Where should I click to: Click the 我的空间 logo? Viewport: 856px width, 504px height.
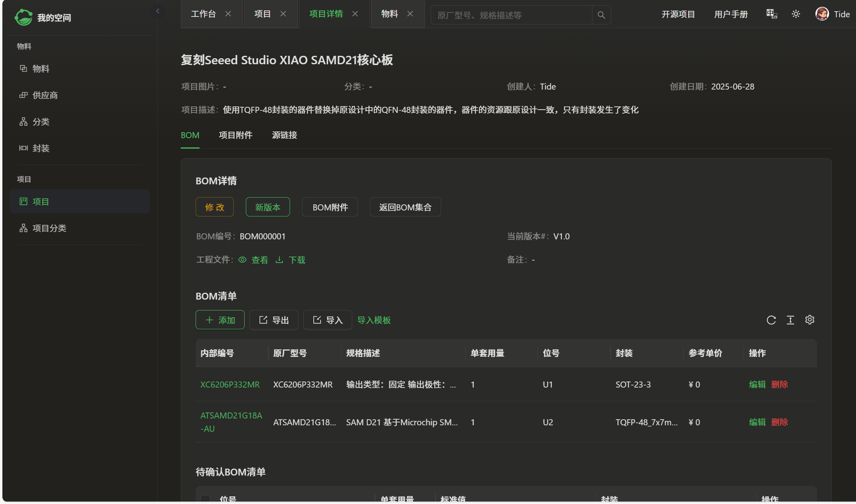click(x=43, y=17)
